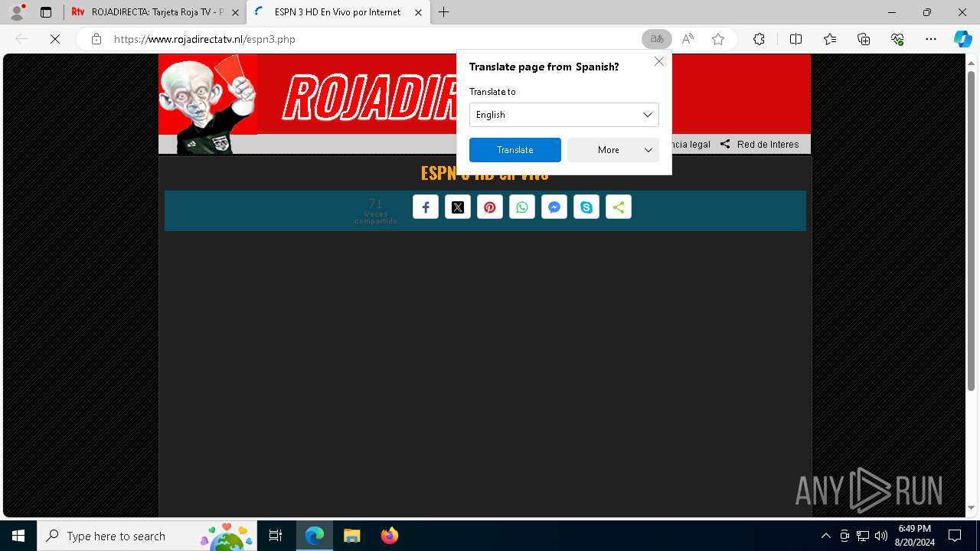Viewport: 980px width, 551px height.
Task: Open the Windows Start menu
Action: [18, 536]
